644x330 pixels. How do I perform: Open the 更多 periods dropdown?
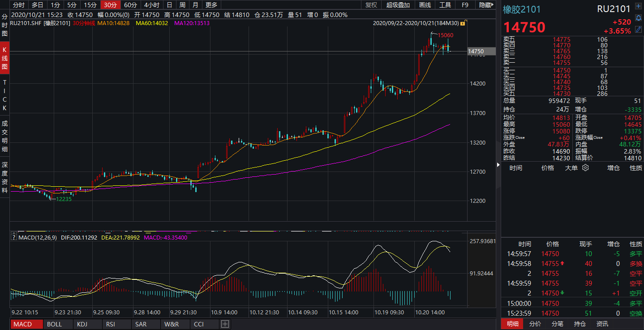(211, 5)
